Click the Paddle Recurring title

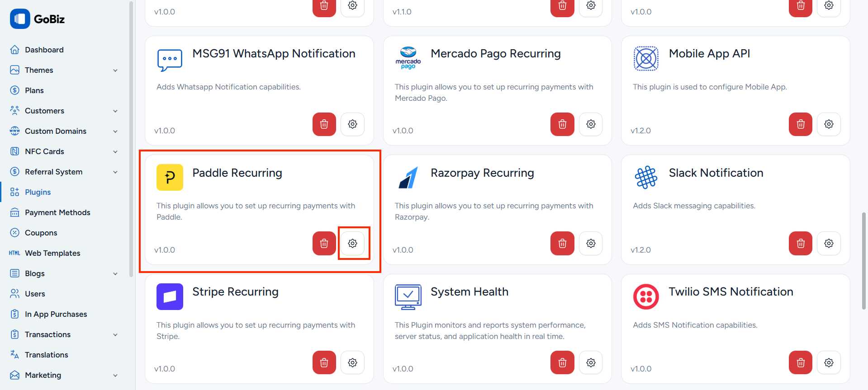pyautogui.click(x=237, y=173)
